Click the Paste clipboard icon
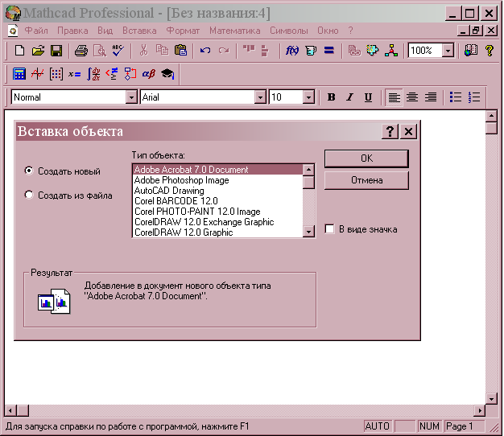 click(180, 51)
